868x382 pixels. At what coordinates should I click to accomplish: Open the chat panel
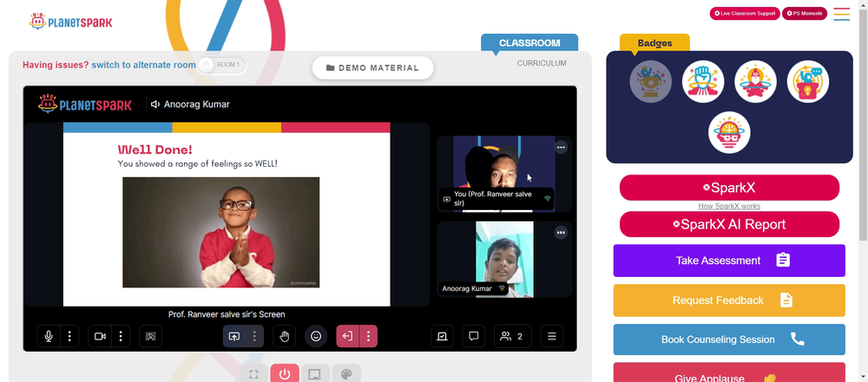[x=473, y=336]
